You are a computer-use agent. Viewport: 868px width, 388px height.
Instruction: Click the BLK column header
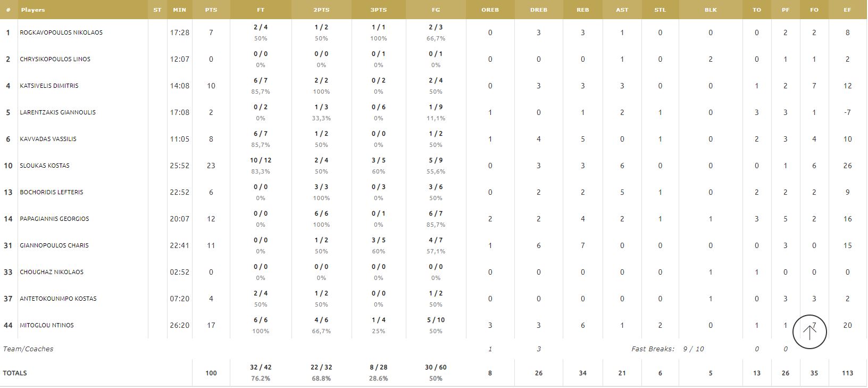[x=711, y=10]
